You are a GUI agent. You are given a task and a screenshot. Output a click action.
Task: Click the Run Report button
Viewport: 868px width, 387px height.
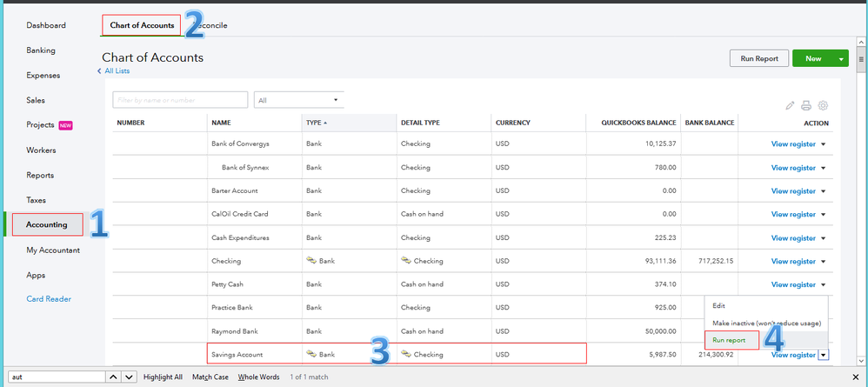click(759, 58)
